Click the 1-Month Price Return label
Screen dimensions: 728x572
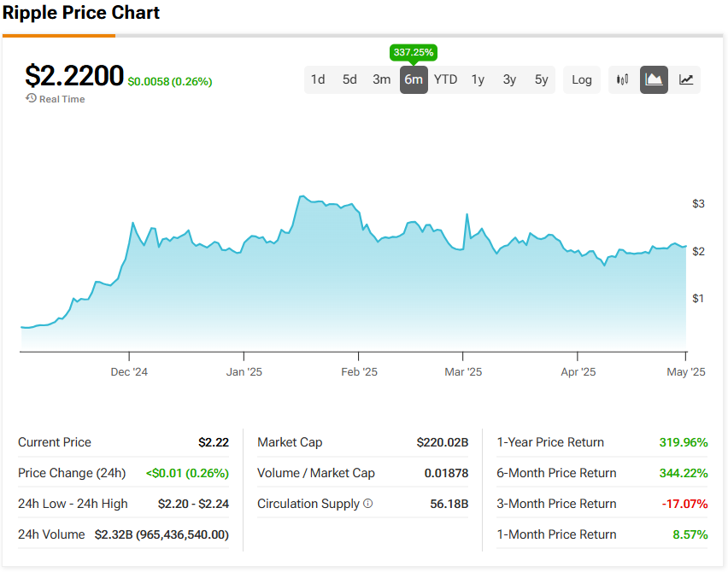point(556,534)
